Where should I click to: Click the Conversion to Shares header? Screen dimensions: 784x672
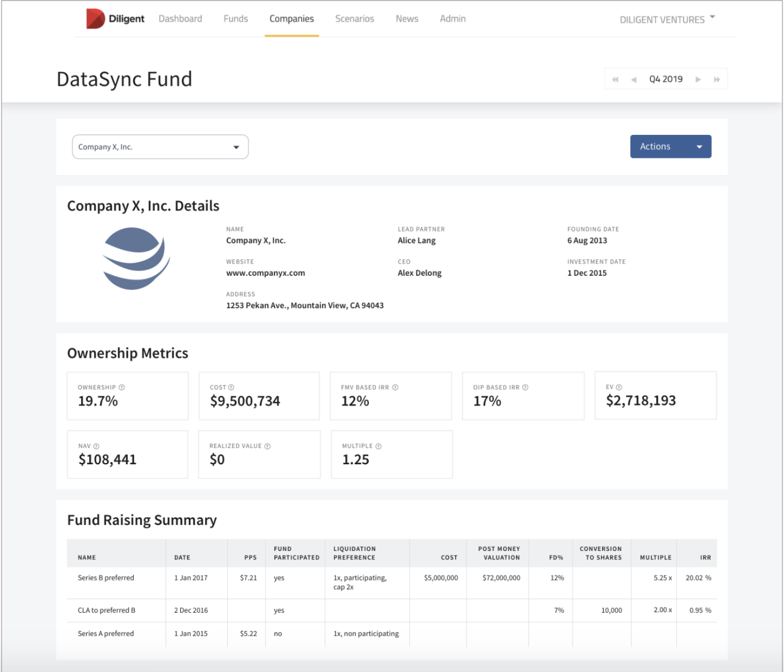coord(600,553)
